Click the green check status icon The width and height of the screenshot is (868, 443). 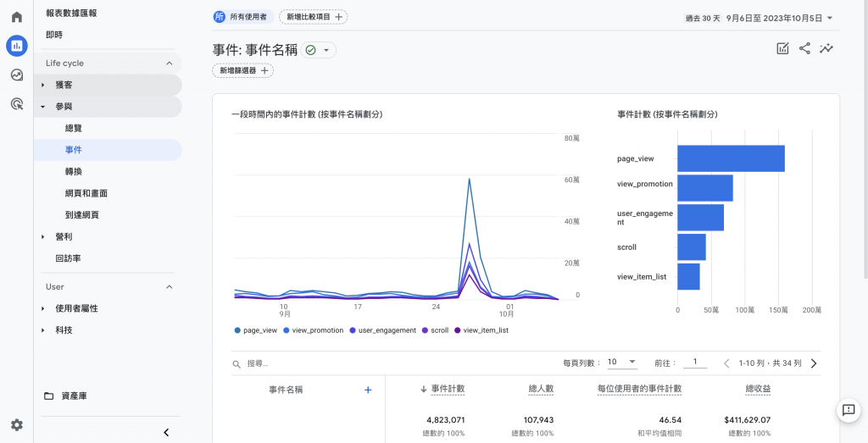(x=310, y=50)
